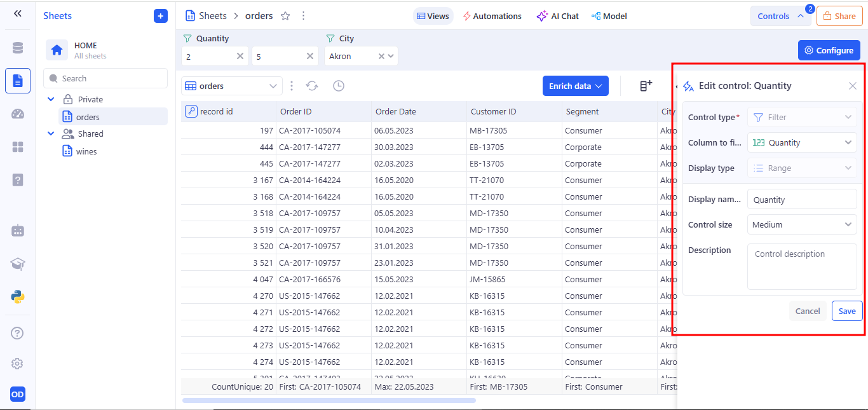Star the orders sheet as favorite
868x410 pixels.
click(x=285, y=16)
